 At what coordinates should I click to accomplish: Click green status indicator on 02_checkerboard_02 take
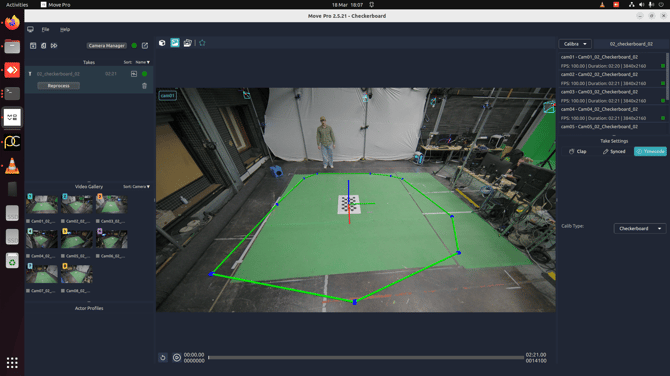point(144,74)
